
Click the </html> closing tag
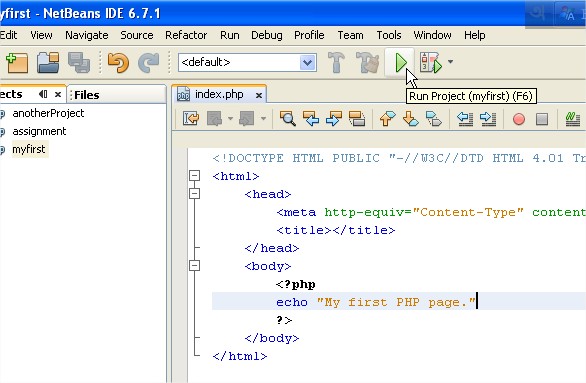pyautogui.click(x=240, y=356)
